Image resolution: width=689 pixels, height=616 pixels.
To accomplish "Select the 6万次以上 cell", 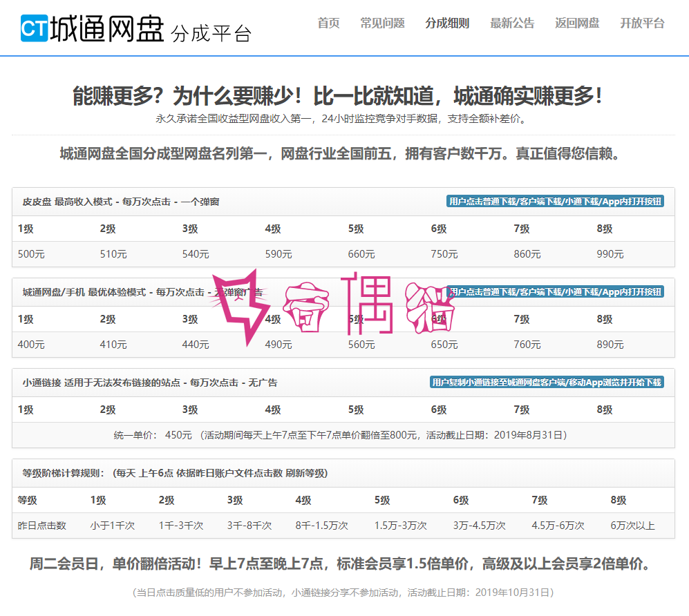I will [x=632, y=526].
